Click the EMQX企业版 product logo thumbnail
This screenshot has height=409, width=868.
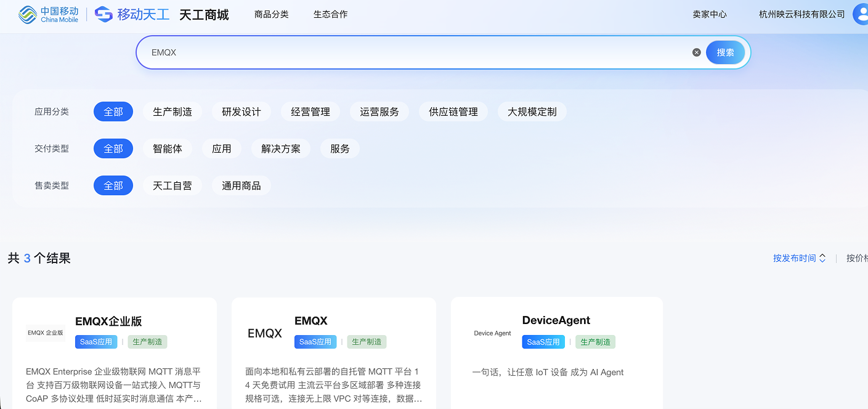click(x=46, y=333)
